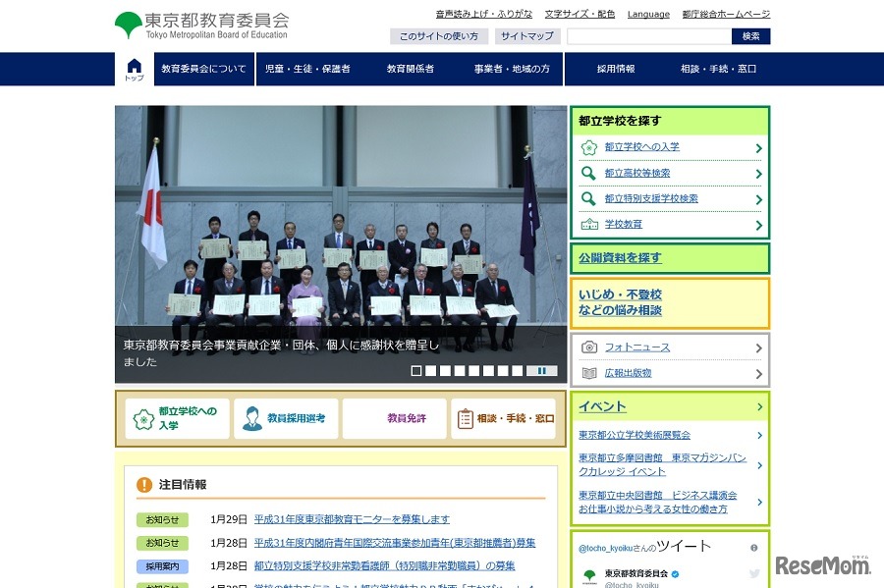Click the book icon beside 広報出版物
Image resolution: width=884 pixels, height=588 pixels.
point(589,373)
